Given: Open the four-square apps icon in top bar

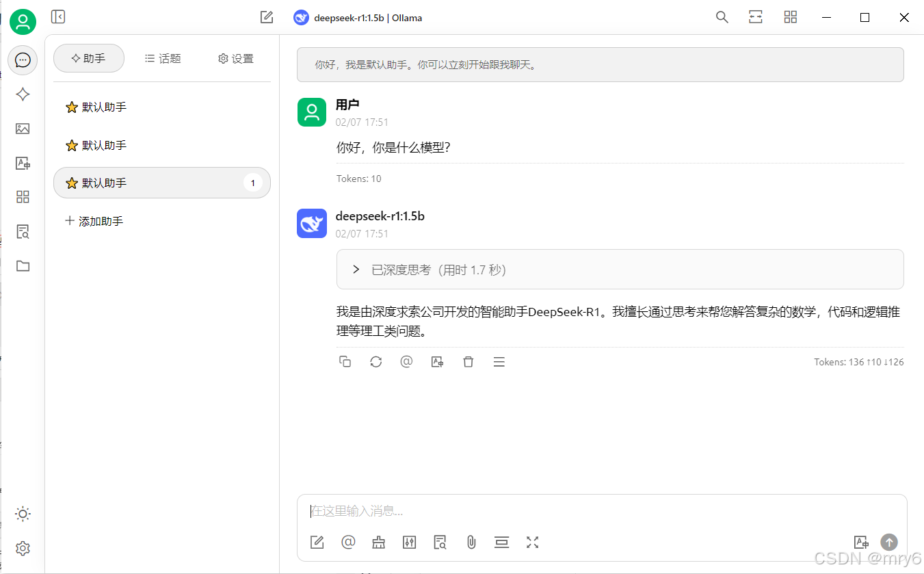Looking at the screenshot, I should (791, 17).
